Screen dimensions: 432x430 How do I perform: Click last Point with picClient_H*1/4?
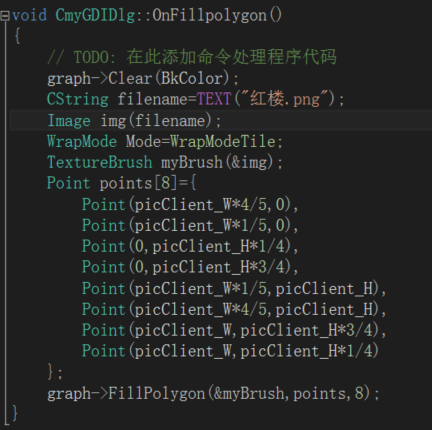point(230,351)
